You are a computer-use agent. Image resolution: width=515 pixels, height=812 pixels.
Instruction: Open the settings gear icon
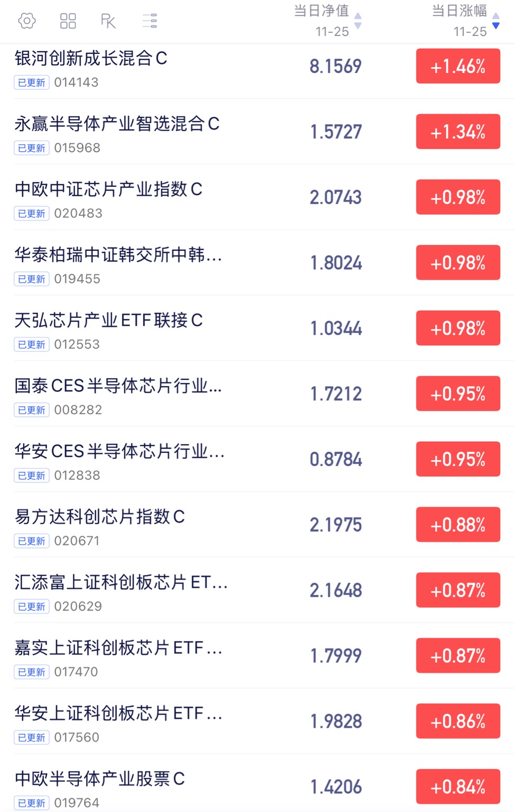coord(27,21)
